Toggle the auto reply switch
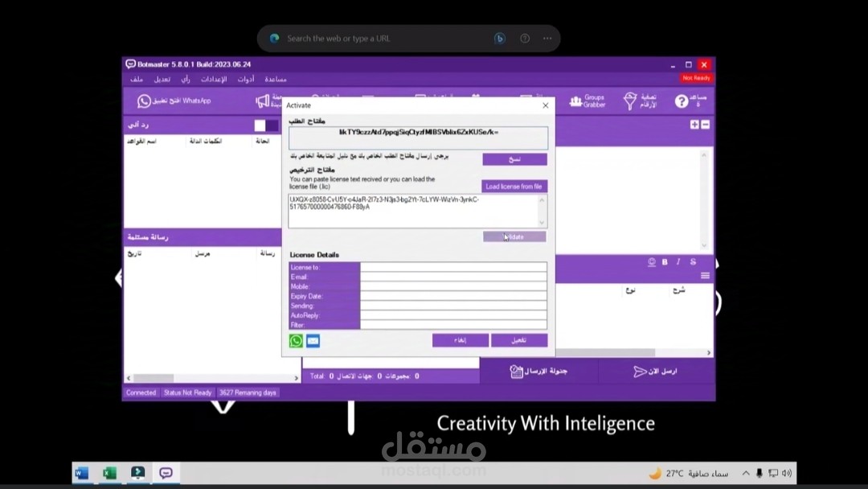Screen dimensions: 868x489 266,125
